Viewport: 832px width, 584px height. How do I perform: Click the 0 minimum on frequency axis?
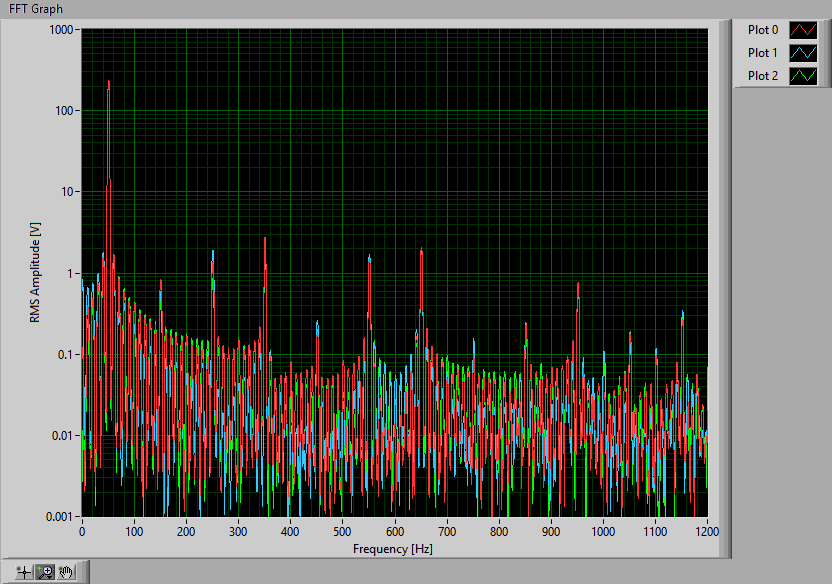pos(82,533)
